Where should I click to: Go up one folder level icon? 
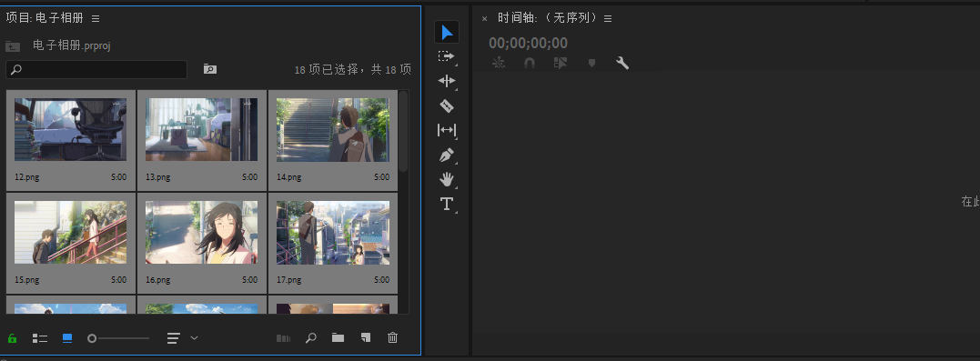point(13,45)
